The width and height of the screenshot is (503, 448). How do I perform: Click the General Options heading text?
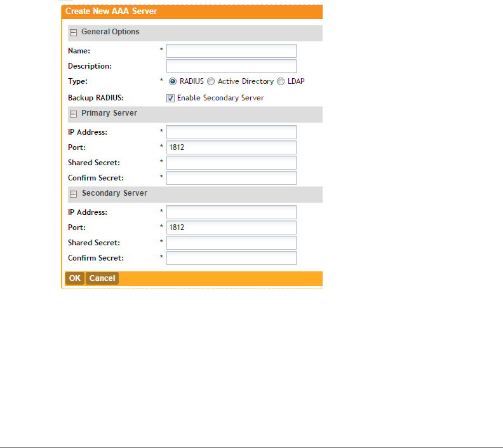[110, 32]
